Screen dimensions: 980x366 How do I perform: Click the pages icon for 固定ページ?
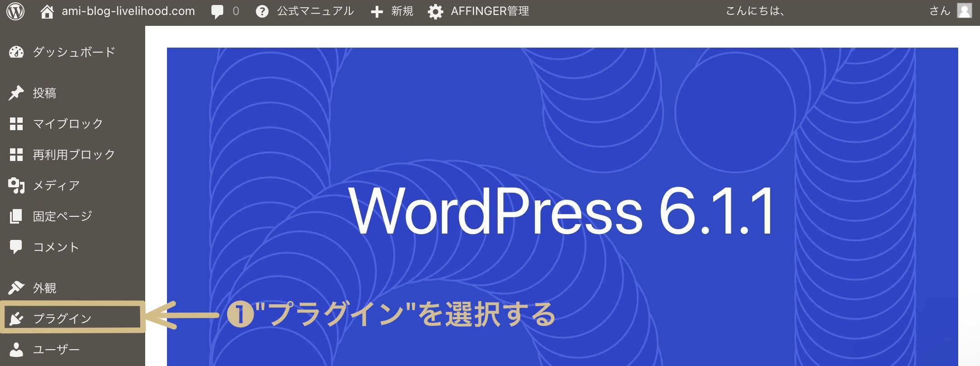tap(16, 216)
